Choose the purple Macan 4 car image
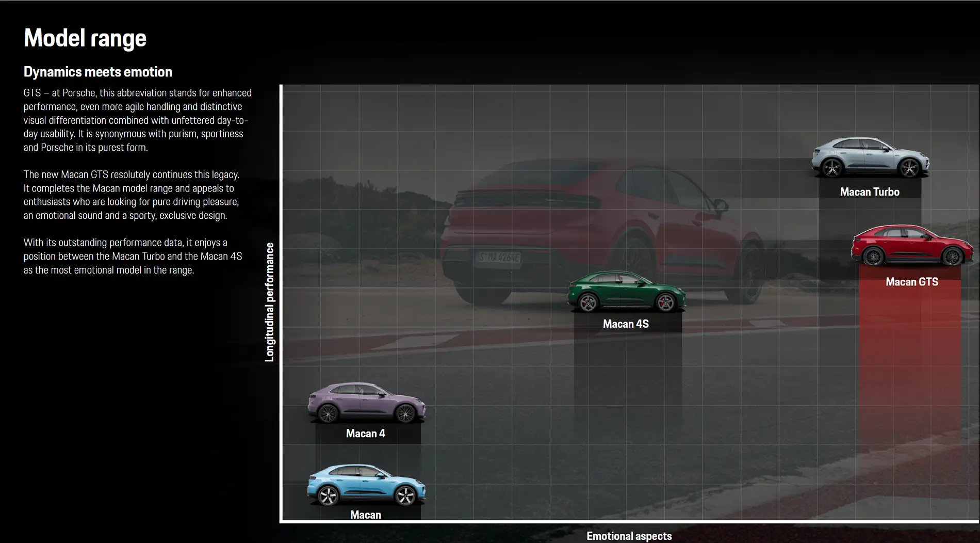The image size is (980, 543). (366, 403)
